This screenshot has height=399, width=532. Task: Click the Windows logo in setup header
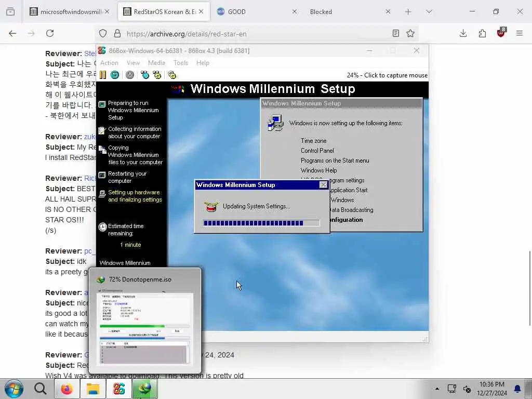178,89
